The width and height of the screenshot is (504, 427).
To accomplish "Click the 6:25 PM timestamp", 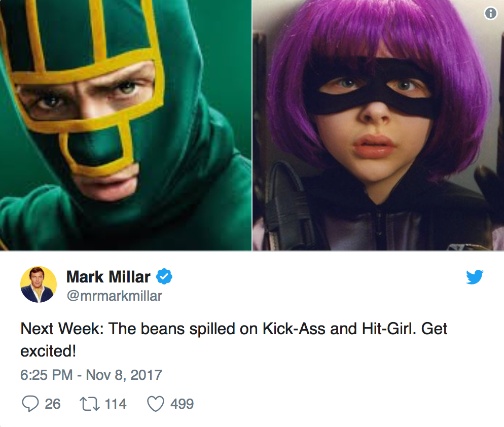I will coord(46,375).
